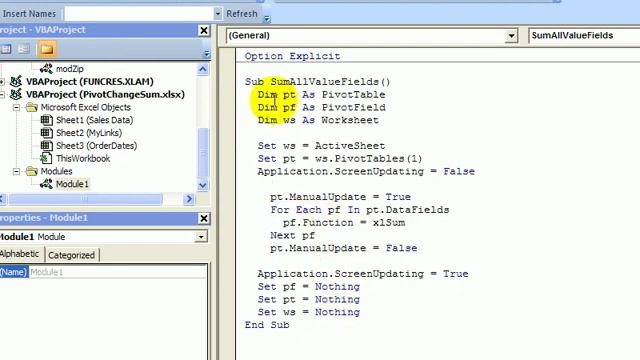Click the View Code icon in Project panel
The height and width of the screenshot is (360, 640).
tap(6, 49)
